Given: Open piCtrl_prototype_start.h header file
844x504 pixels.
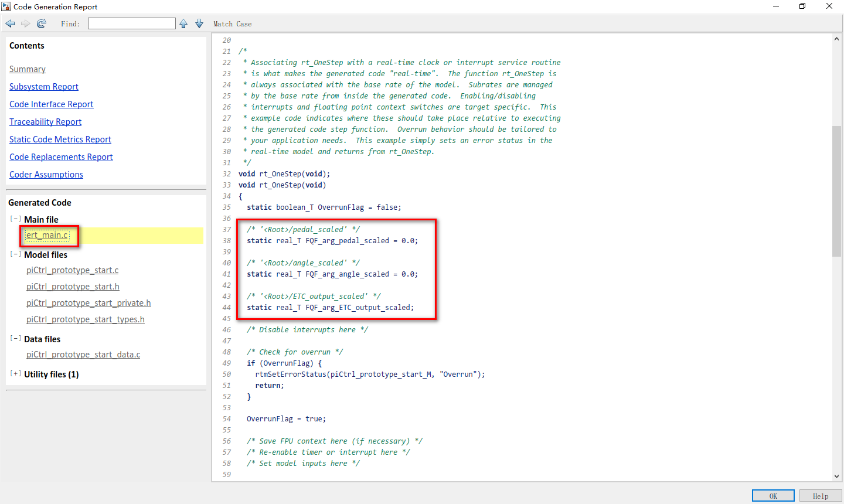Looking at the screenshot, I should click(x=73, y=287).
